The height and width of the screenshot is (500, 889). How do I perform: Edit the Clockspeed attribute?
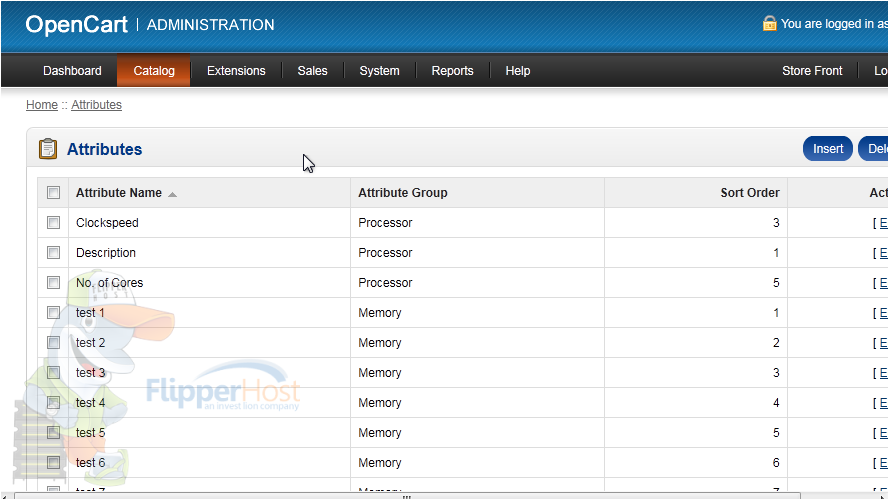883,223
